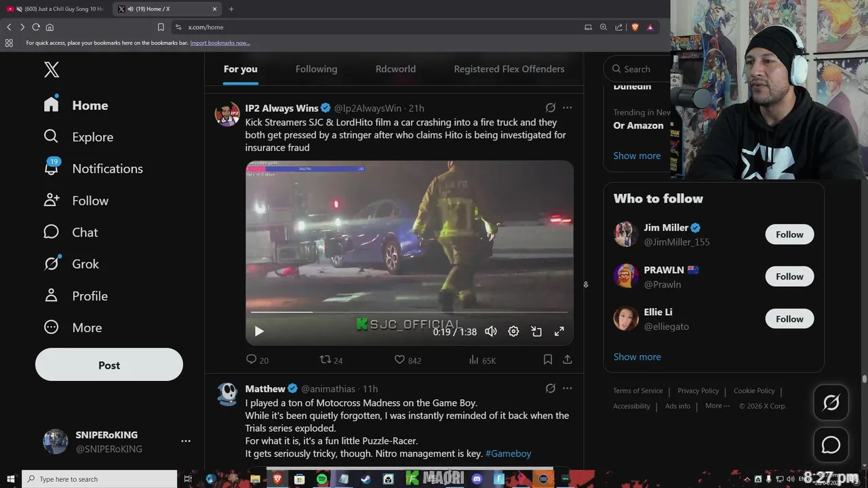
Task: Show more in Who to follow
Action: coord(637,357)
